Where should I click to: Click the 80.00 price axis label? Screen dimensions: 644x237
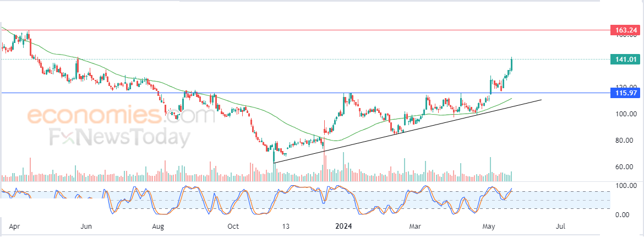(625, 141)
